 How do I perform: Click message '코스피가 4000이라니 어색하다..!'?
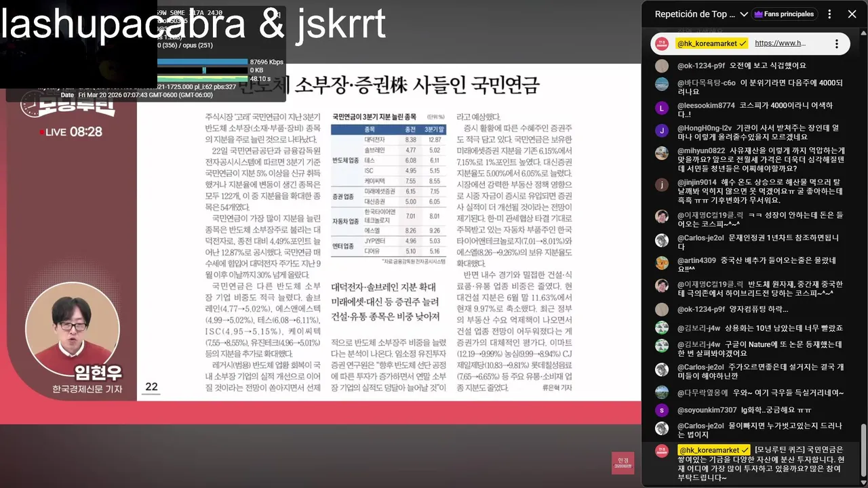pos(755,110)
